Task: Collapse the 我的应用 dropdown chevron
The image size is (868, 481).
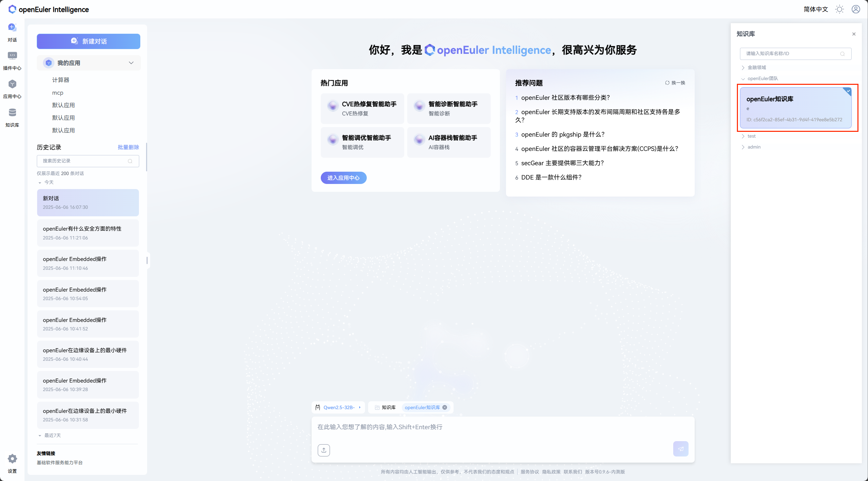Action: [131, 63]
